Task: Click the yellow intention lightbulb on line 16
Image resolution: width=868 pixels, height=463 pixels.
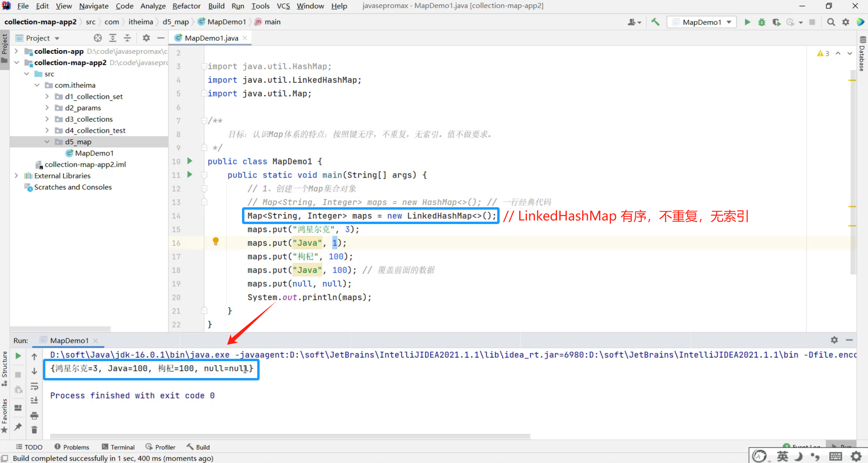Action: [215, 241]
